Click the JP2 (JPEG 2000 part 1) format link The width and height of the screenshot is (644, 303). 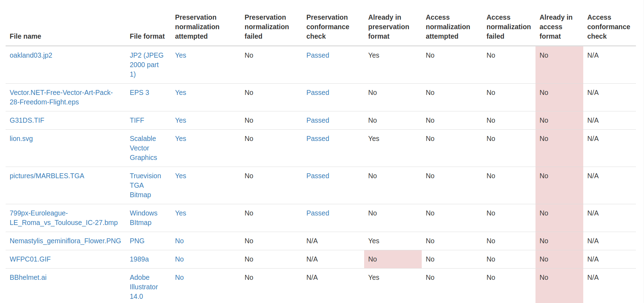point(146,65)
